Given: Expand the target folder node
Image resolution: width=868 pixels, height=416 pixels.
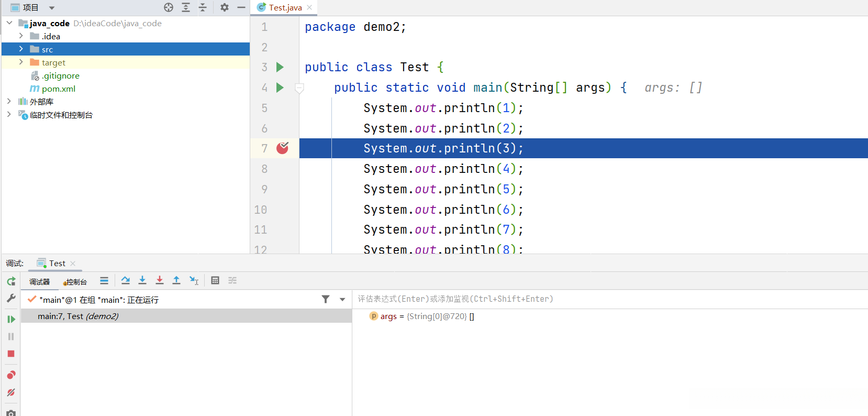Looking at the screenshot, I should tap(21, 62).
